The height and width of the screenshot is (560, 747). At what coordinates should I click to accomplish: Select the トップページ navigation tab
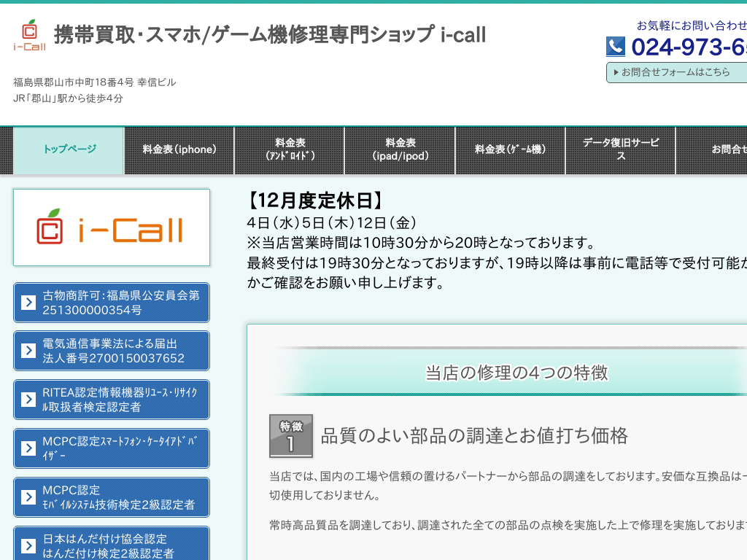69,149
